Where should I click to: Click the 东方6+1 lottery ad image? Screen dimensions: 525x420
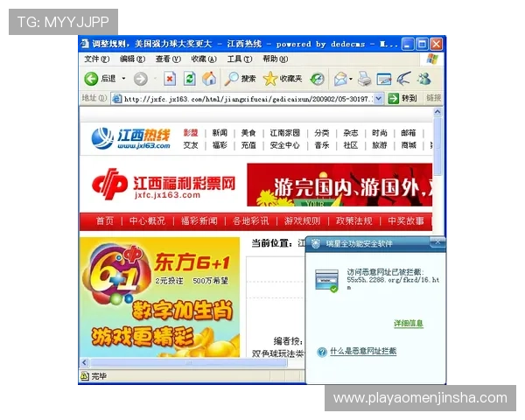pos(160,297)
